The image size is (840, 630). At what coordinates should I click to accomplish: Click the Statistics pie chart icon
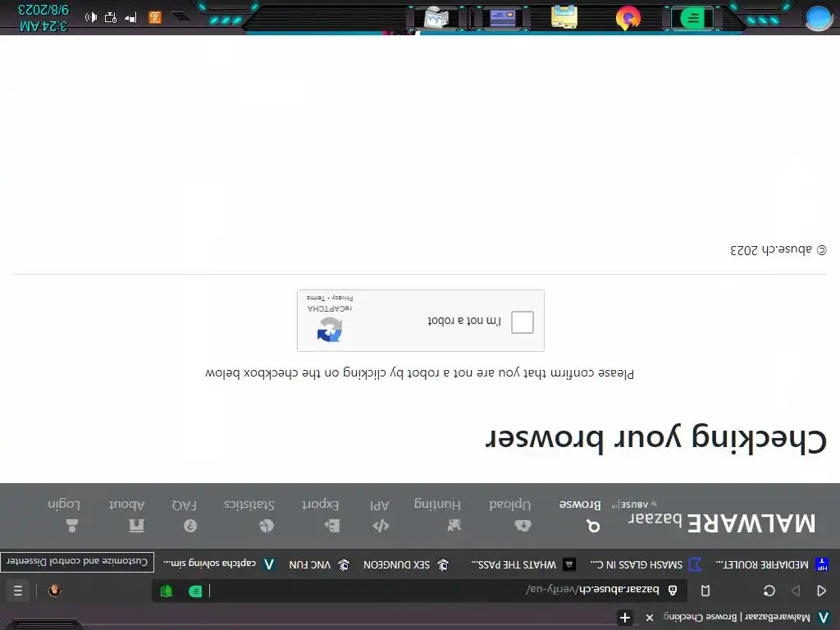[267, 526]
